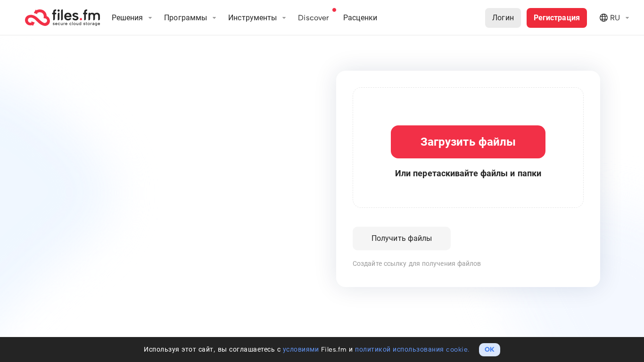Open the условиями terms link
Image resolution: width=644 pixels, height=362 pixels.
(301, 350)
